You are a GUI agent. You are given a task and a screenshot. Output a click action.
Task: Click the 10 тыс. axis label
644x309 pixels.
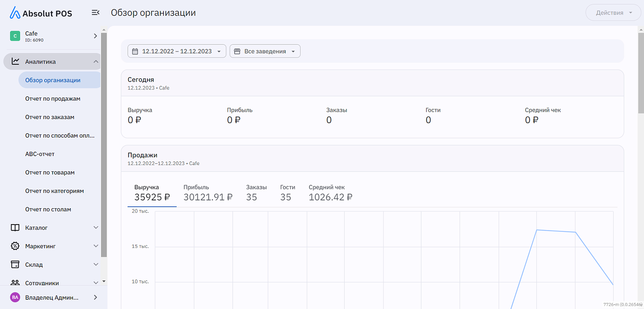(x=140, y=282)
